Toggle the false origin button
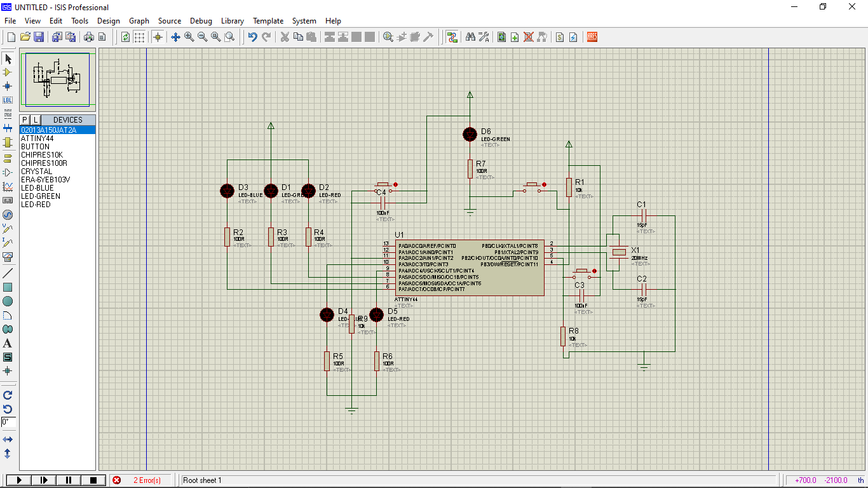Screen dimensions: 868x488 click(x=158, y=37)
